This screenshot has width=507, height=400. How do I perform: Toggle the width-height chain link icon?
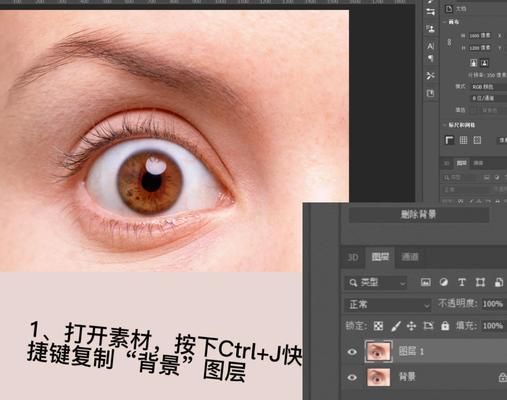(449, 42)
